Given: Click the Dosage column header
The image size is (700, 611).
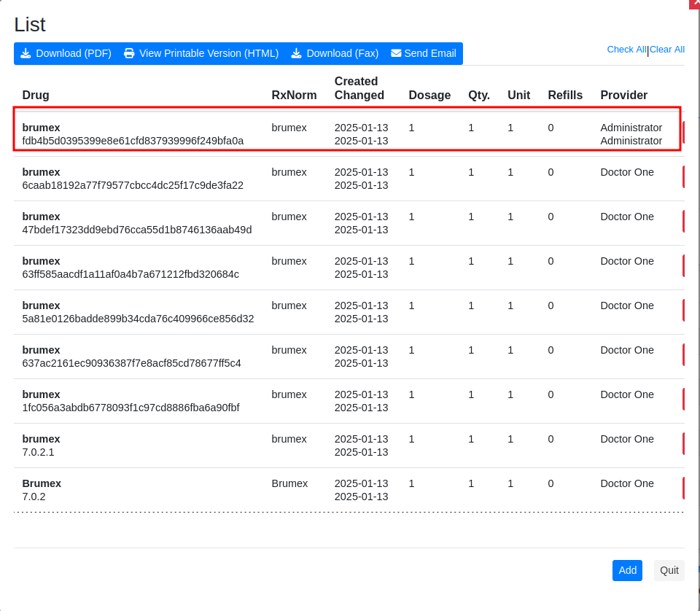Looking at the screenshot, I should click(x=429, y=95).
